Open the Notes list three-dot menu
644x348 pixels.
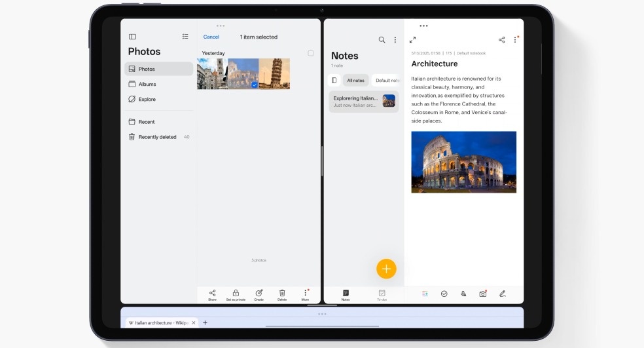pyautogui.click(x=395, y=40)
